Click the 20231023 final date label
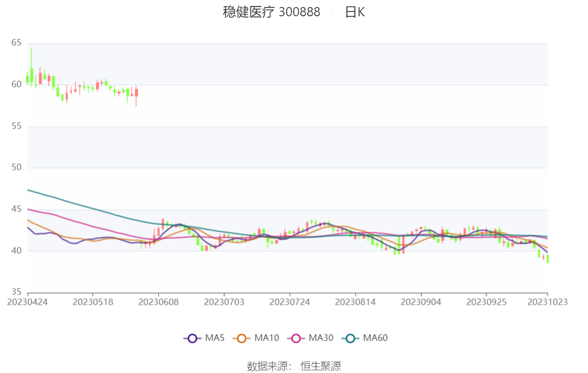 click(547, 302)
